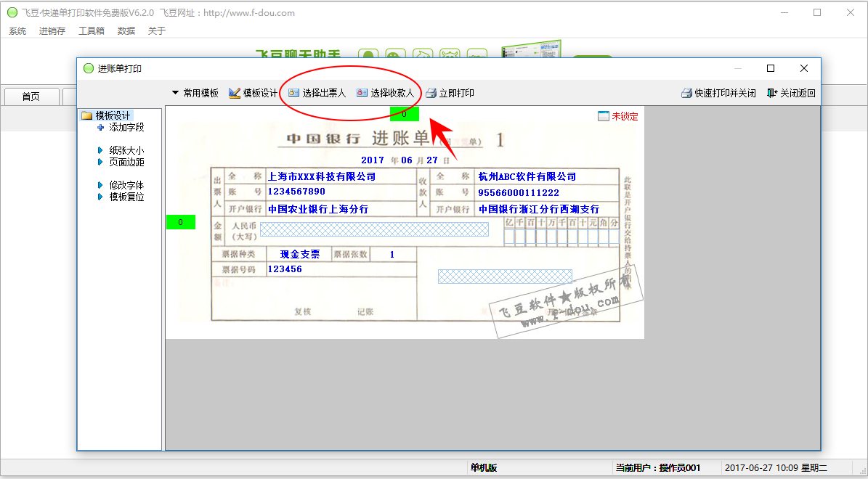
Task: Select payer bank 中国农业银行上海分行 field
Action: [x=318, y=209]
